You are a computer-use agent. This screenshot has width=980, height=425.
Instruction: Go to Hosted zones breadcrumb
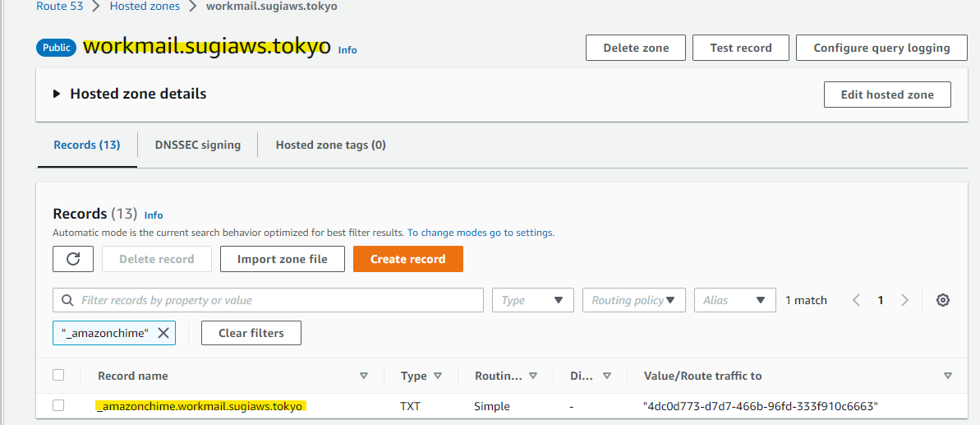tap(145, 7)
